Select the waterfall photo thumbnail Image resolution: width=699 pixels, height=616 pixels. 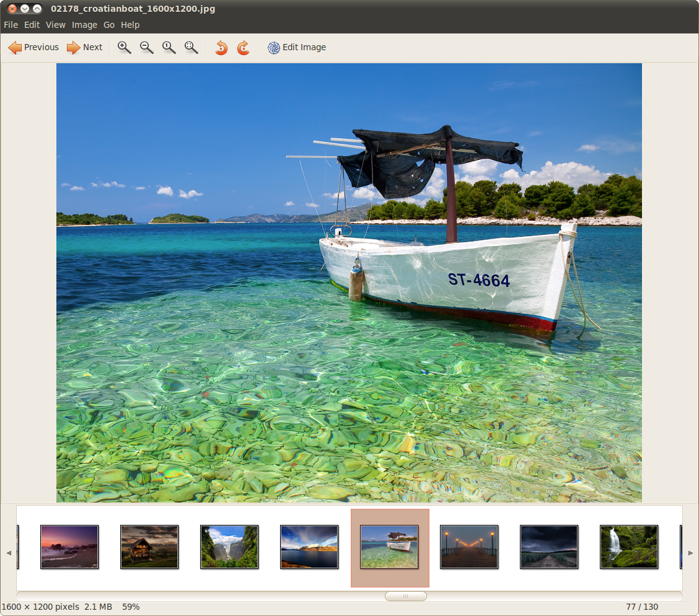tap(628, 547)
